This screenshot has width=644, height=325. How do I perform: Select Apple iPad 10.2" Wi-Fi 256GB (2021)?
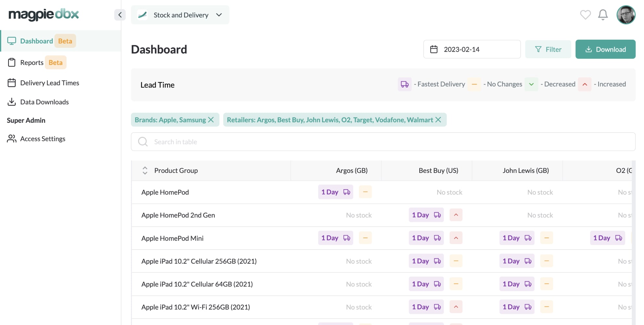[x=196, y=307]
